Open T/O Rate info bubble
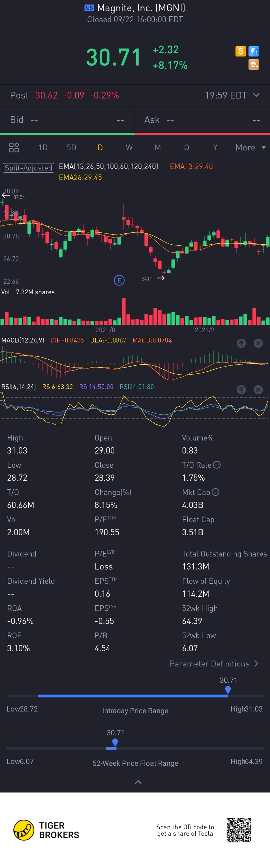The image size is (270, 868). pyautogui.click(x=217, y=465)
